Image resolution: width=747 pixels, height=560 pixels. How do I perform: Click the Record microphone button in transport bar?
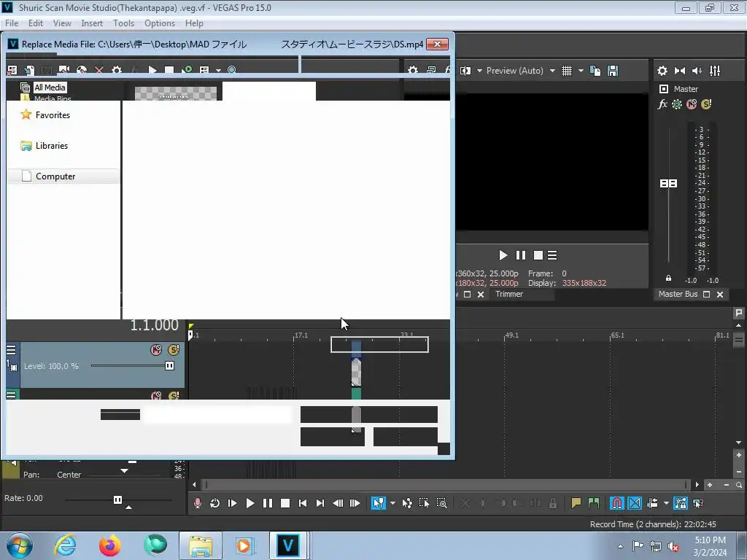(197, 503)
